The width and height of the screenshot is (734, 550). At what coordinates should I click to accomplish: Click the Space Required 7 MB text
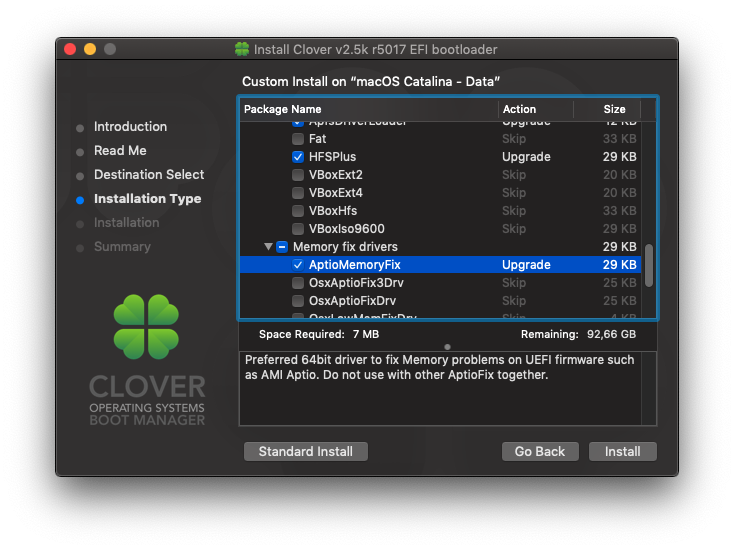click(319, 334)
